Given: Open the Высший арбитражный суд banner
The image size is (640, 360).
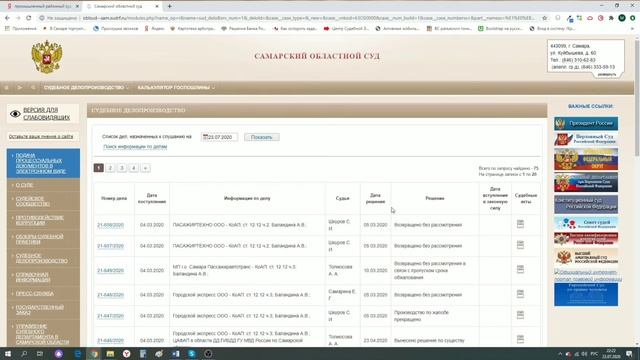Looking at the screenshot, I should [586, 257].
